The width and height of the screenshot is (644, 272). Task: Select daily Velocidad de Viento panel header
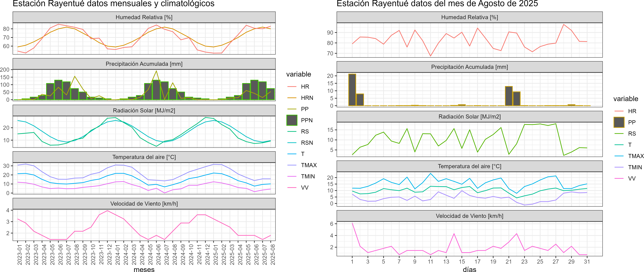pos(469,216)
